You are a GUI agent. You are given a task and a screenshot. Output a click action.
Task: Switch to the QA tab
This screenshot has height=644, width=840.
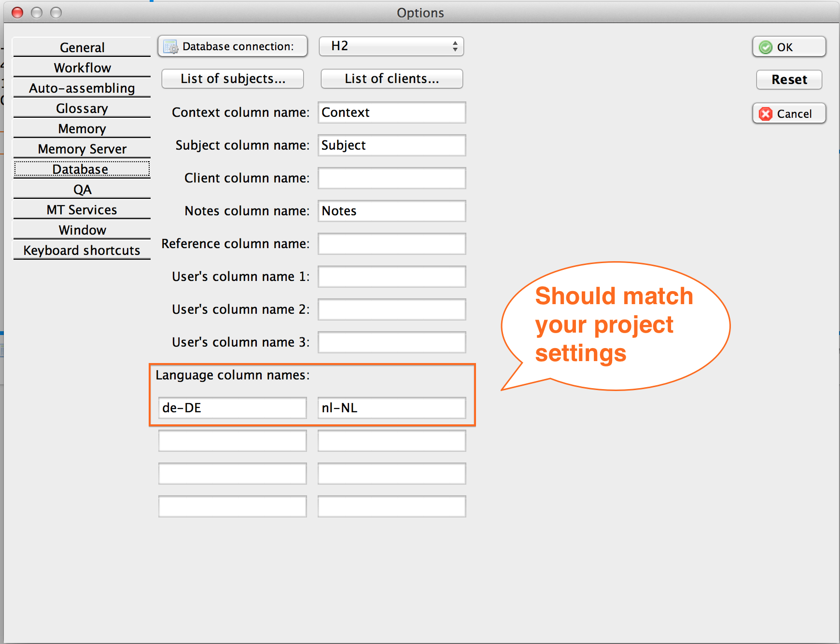[82, 189]
